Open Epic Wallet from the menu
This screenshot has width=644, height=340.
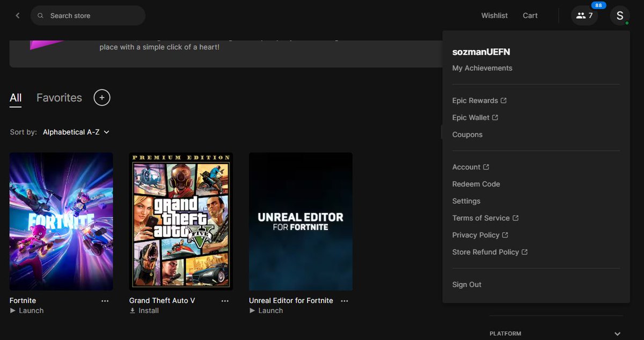471,117
